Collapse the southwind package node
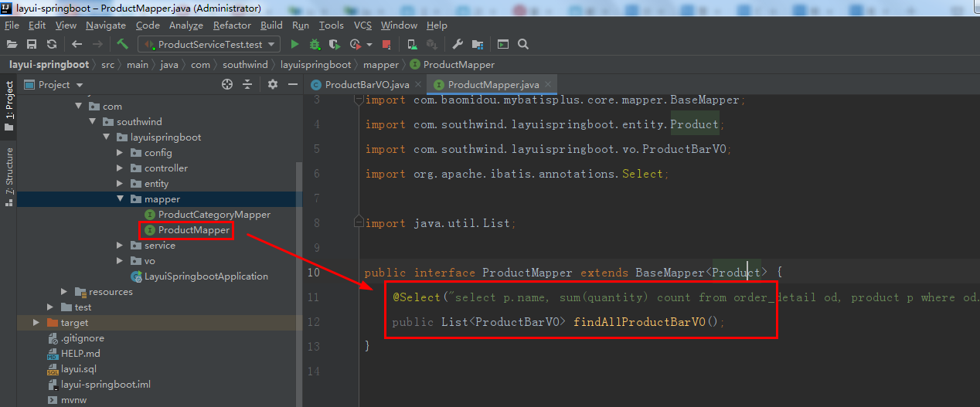Viewport: 980px width, 407px height. tap(92, 122)
